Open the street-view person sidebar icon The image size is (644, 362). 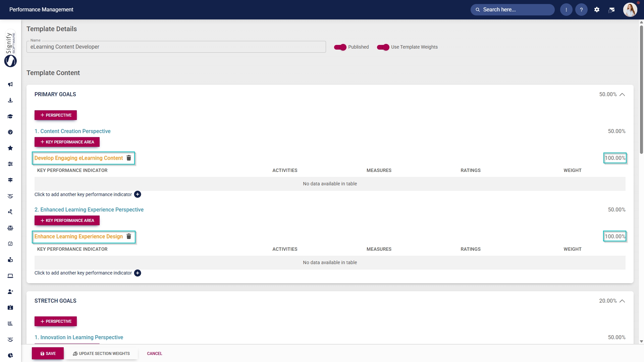point(10,100)
